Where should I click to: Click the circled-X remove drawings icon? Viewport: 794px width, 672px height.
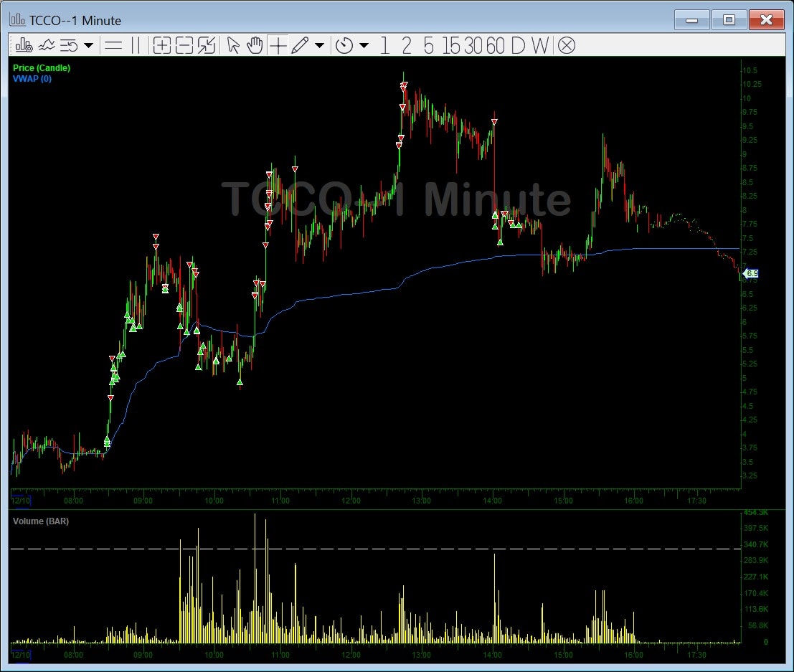[566, 45]
